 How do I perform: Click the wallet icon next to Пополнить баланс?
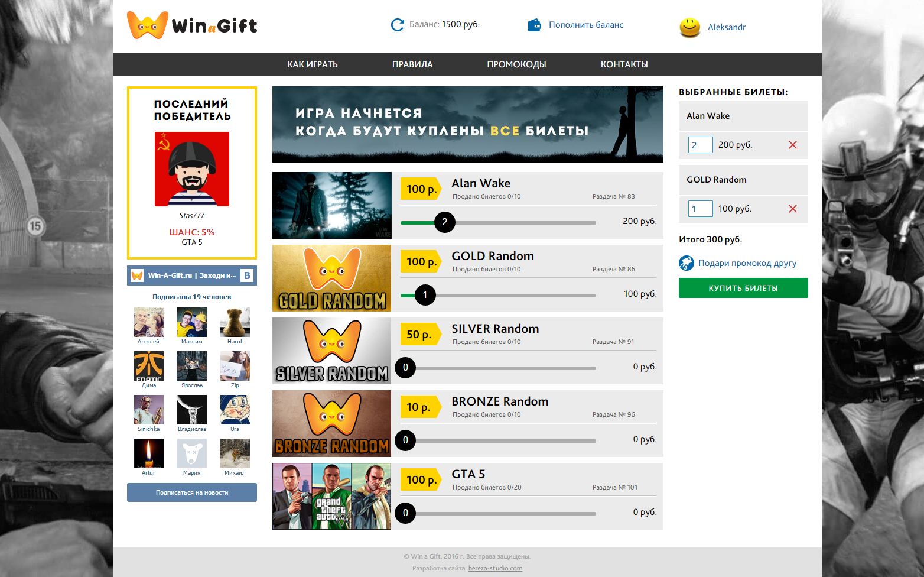[x=535, y=25]
